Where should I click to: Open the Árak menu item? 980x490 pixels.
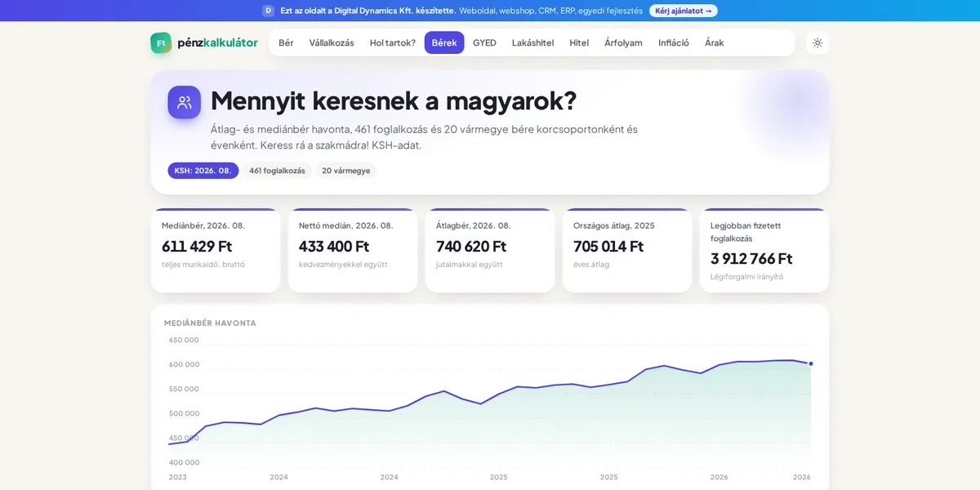coord(715,42)
